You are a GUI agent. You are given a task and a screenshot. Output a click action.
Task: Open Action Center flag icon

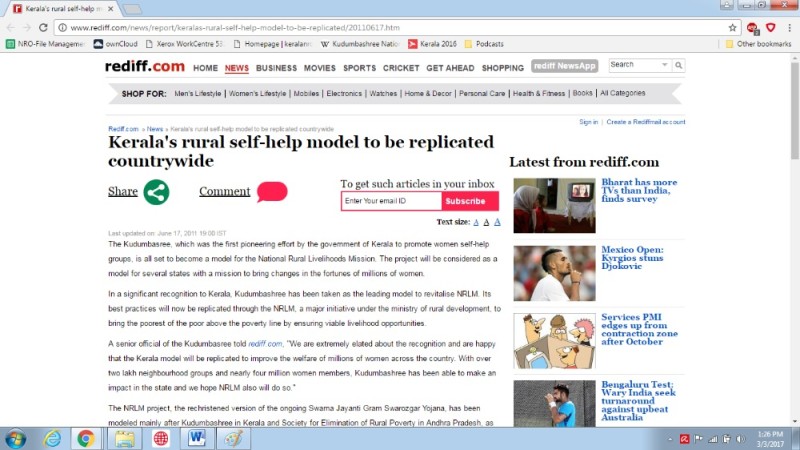point(698,439)
